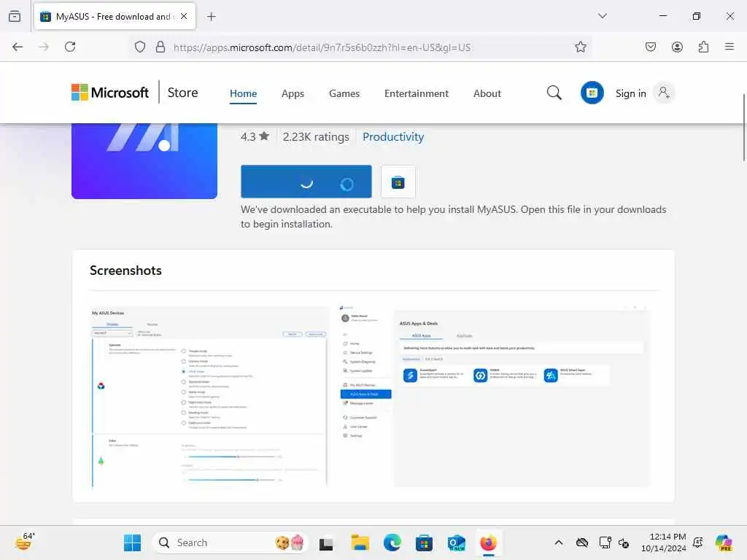Image resolution: width=747 pixels, height=560 pixels.
Task: Open the Games menu item
Action: point(344,93)
